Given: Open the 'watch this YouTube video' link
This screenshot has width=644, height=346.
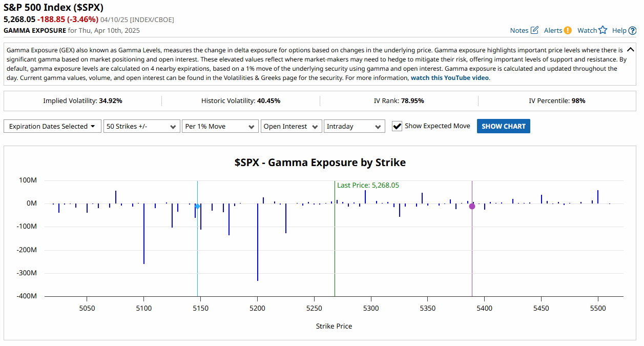Looking at the screenshot, I should (450, 78).
